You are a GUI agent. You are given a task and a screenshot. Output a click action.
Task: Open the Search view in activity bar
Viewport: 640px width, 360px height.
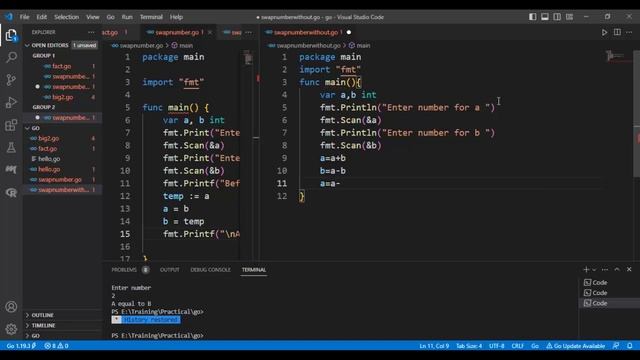click(11, 57)
